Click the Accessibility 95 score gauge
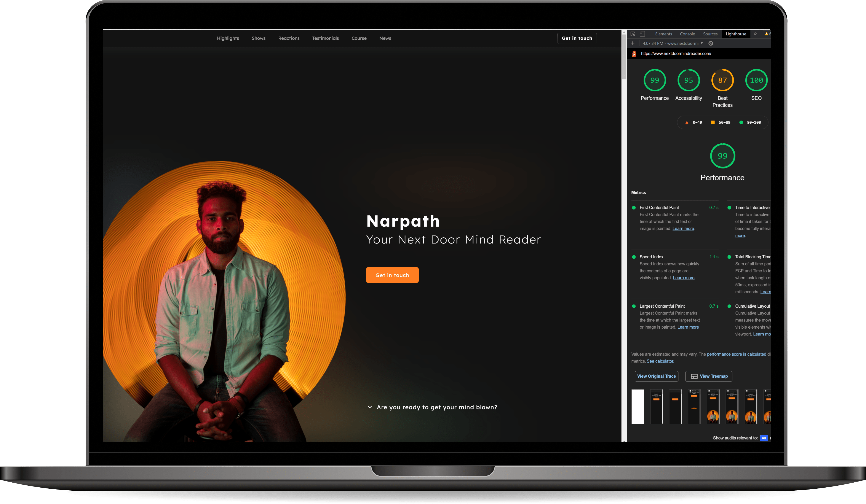 point(688,80)
